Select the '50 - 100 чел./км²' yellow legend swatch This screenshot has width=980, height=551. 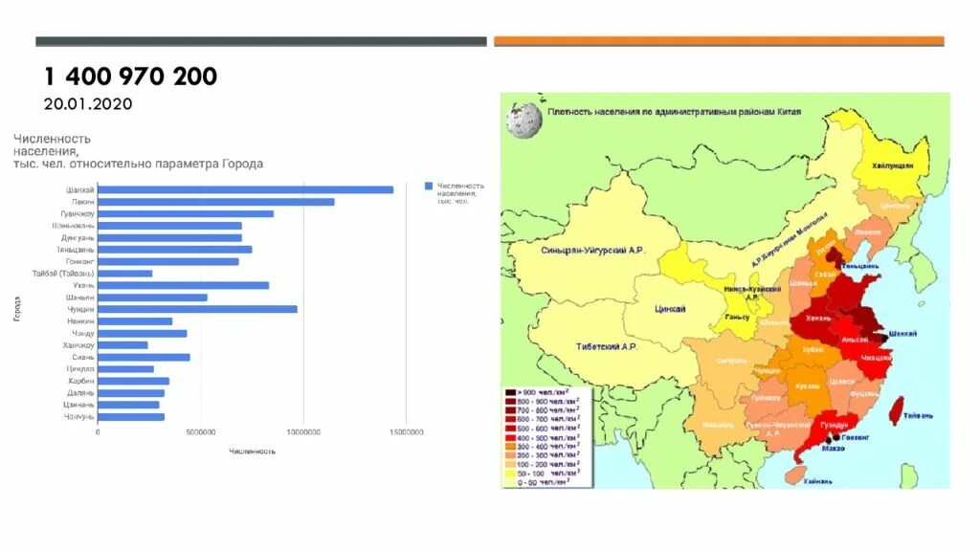point(511,474)
